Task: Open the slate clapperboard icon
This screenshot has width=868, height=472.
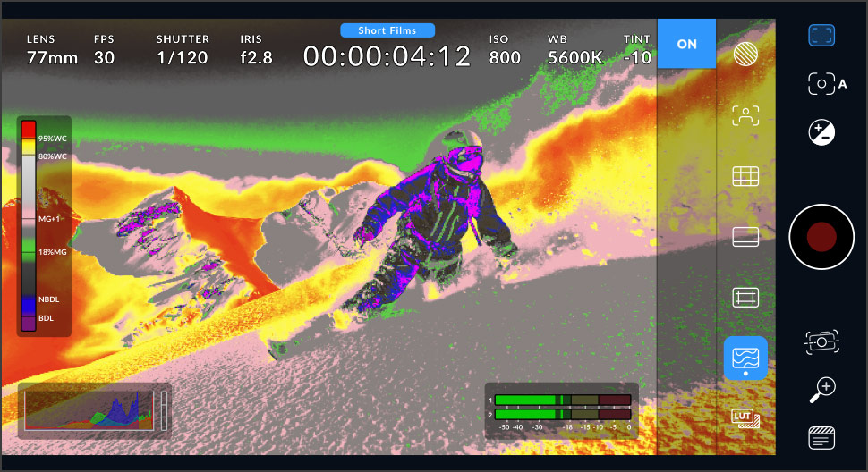Action: (821, 437)
